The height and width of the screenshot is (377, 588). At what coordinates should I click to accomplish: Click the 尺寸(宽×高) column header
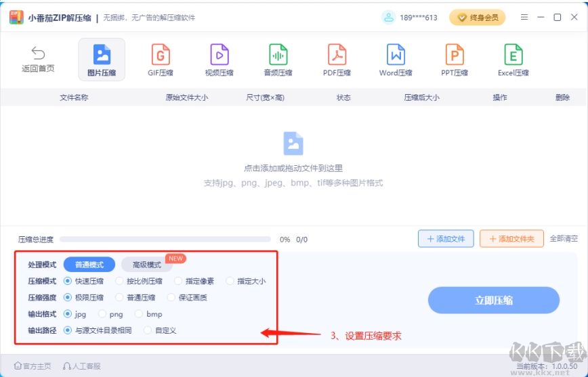[x=265, y=97]
